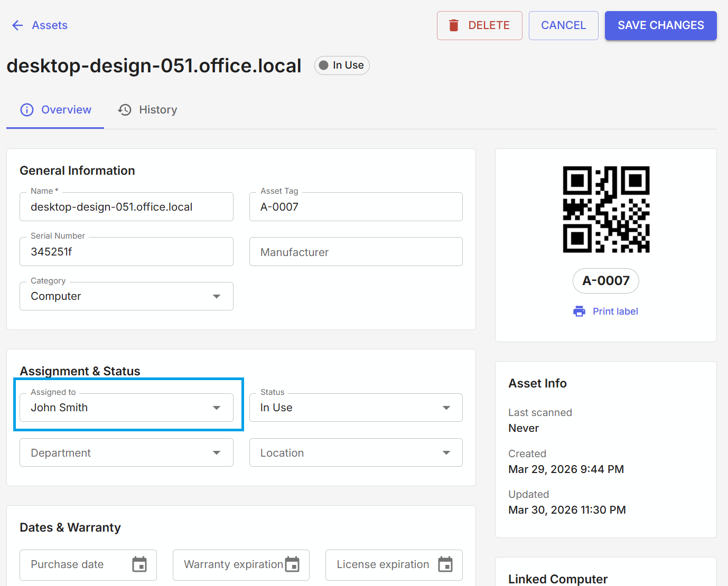Viewport: 728px width, 586px height.
Task: Click the Print label link
Action: coord(615,311)
